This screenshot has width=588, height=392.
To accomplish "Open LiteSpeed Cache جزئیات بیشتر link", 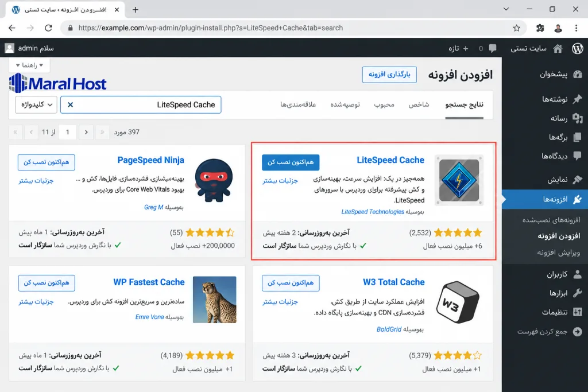I will pyautogui.click(x=280, y=181).
